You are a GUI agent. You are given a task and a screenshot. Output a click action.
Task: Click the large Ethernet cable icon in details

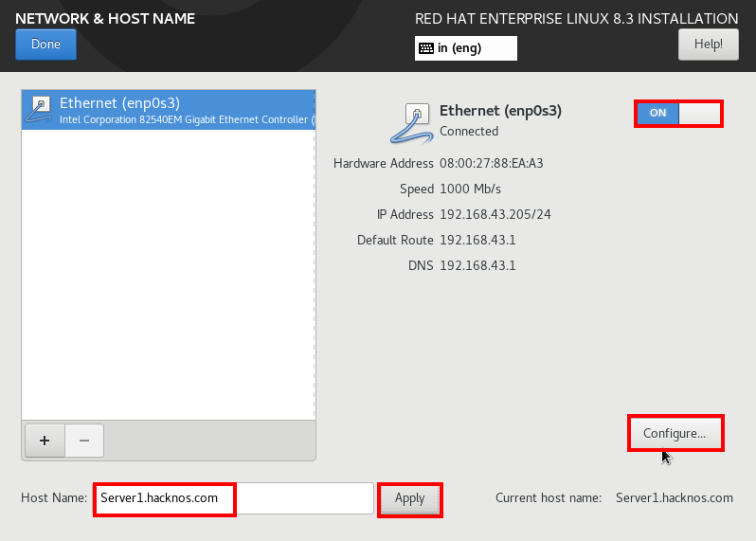tap(409, 123)
